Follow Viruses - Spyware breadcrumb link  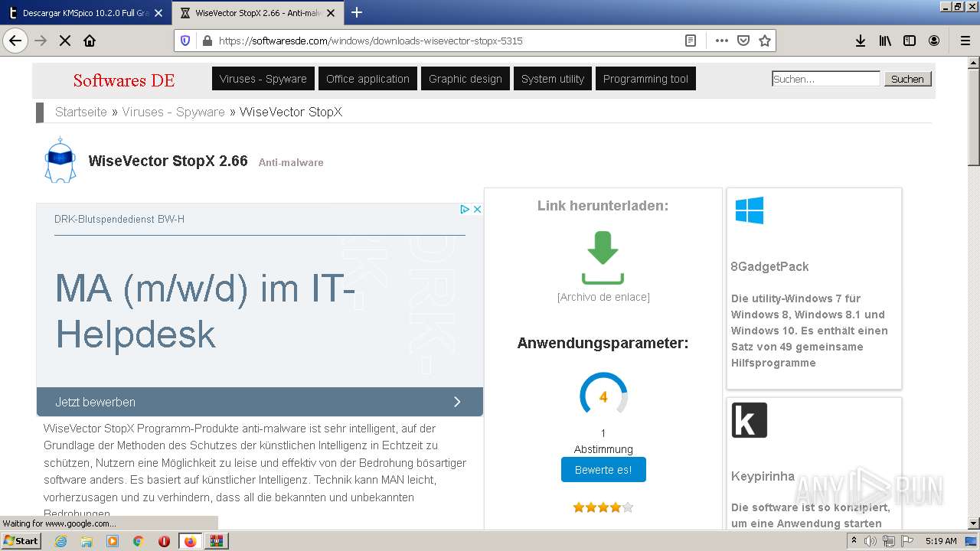point(173,112)
